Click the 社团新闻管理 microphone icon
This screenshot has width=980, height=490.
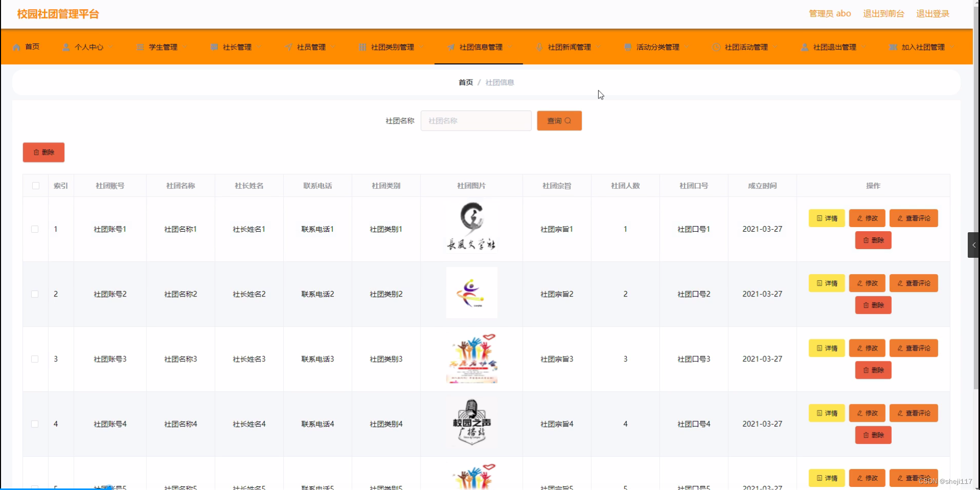540,47
